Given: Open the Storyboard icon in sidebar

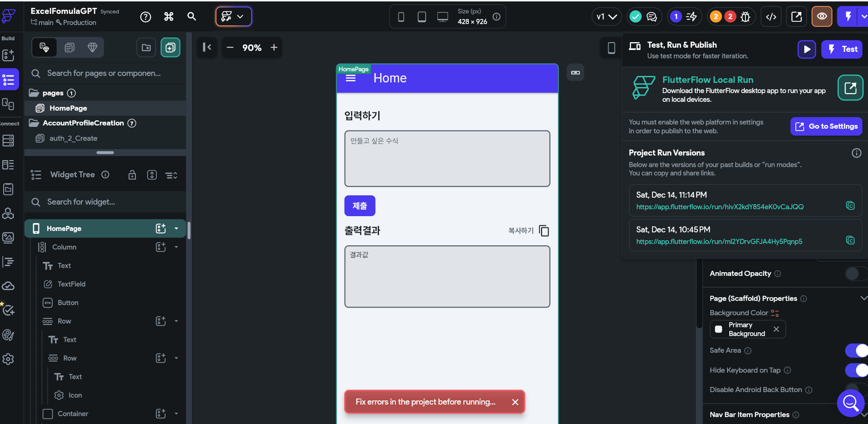Looking at the screenshot, I should [x=8, y=104].
